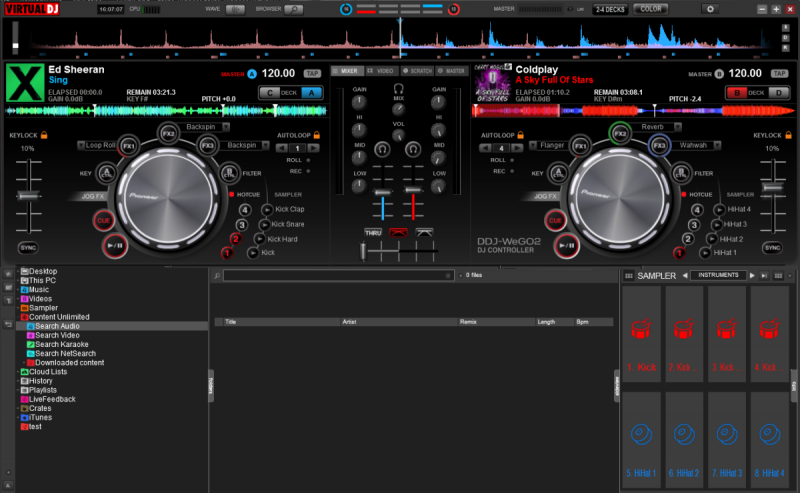
Task: Increase right deck autoloop length
Action: [517, 148]
